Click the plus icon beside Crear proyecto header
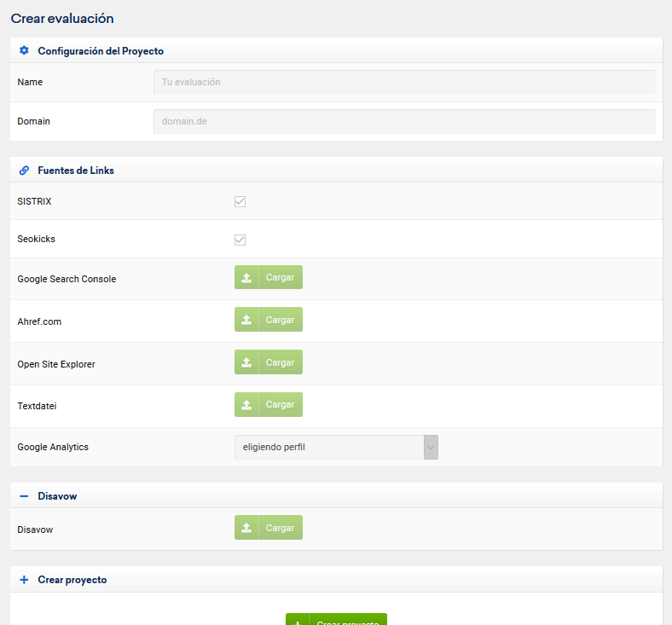 click(x=24, y=580)
